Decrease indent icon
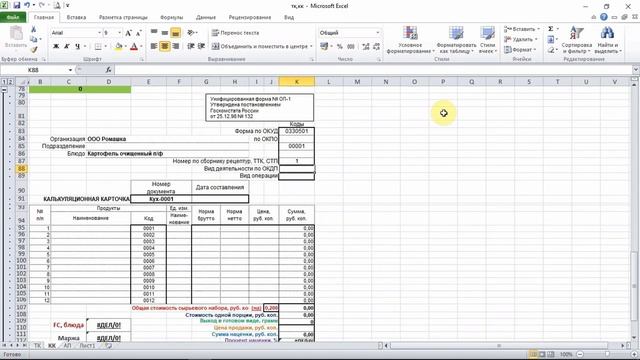640x360 pixels. click(x=191, y=46)
